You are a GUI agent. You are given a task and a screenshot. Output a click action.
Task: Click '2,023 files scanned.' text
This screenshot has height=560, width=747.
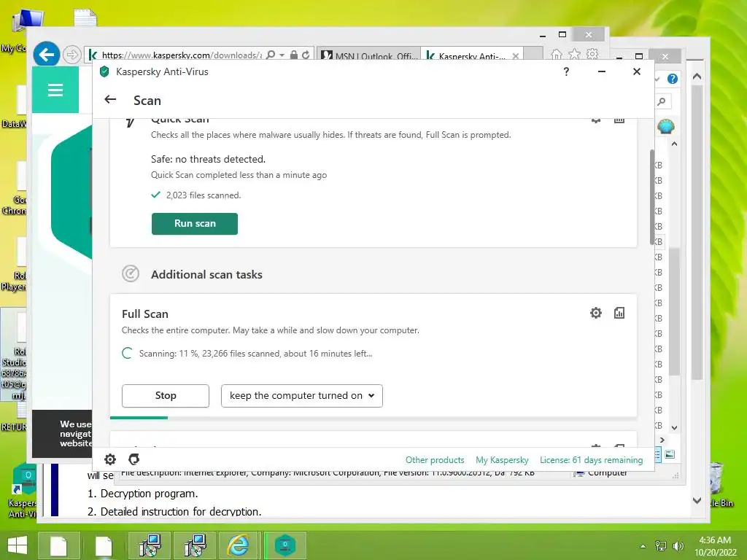[x=204, y=195]
